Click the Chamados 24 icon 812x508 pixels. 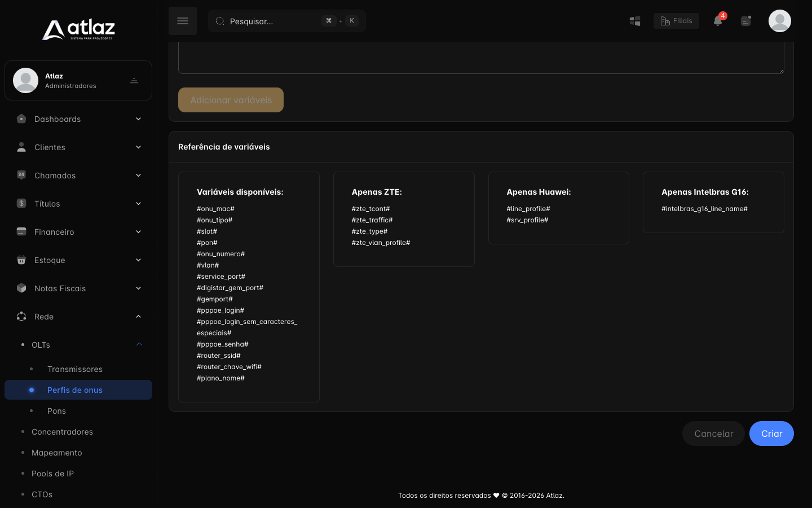(x=21, y=175)
